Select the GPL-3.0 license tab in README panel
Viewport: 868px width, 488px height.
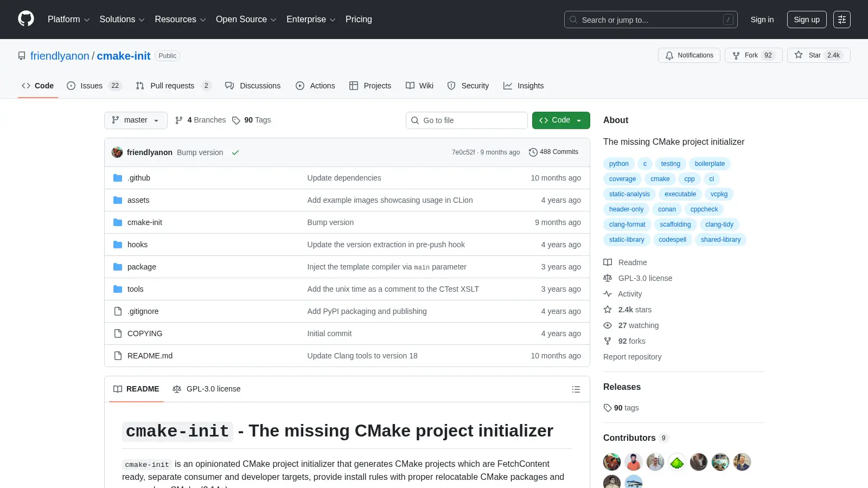click(x=207, y=389)
